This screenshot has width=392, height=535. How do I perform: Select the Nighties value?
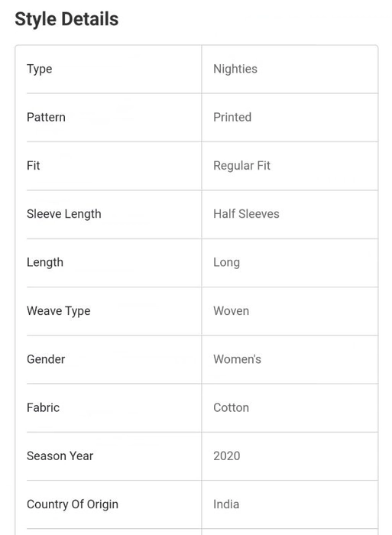tap(235, 69)
